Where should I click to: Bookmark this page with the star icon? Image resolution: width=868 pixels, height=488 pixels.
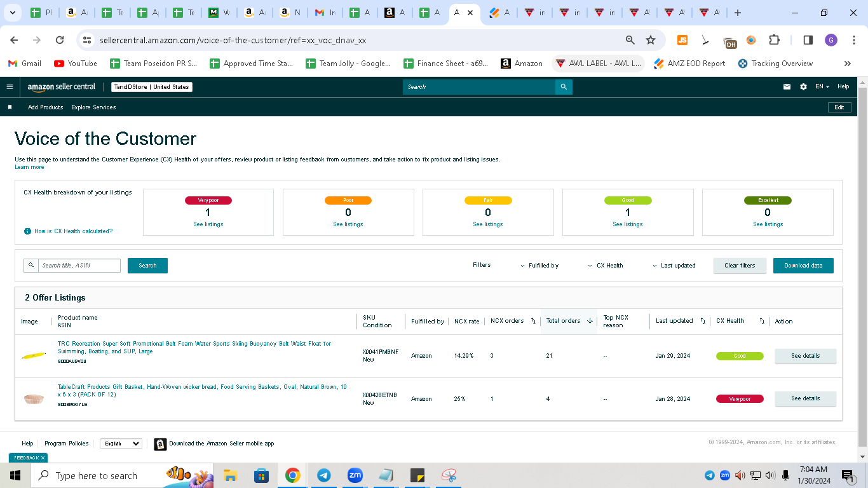(651, 40)
